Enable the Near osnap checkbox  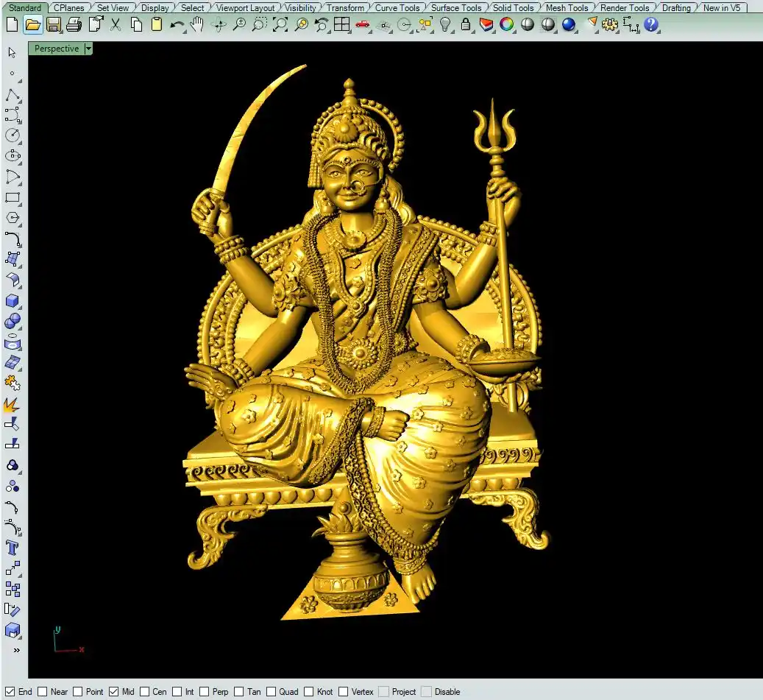point(43,691)
